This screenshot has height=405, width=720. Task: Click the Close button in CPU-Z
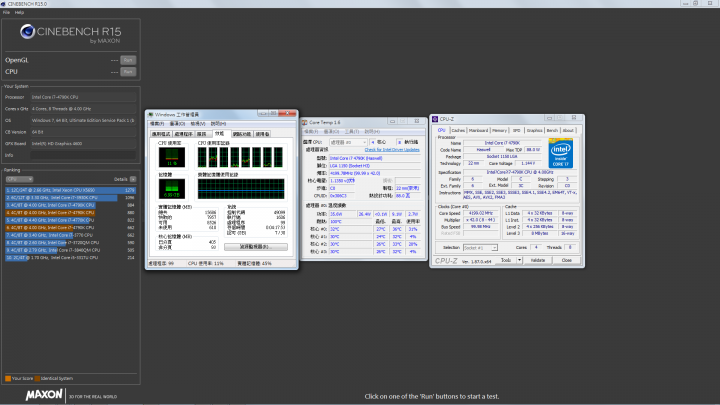pos(567,260)
